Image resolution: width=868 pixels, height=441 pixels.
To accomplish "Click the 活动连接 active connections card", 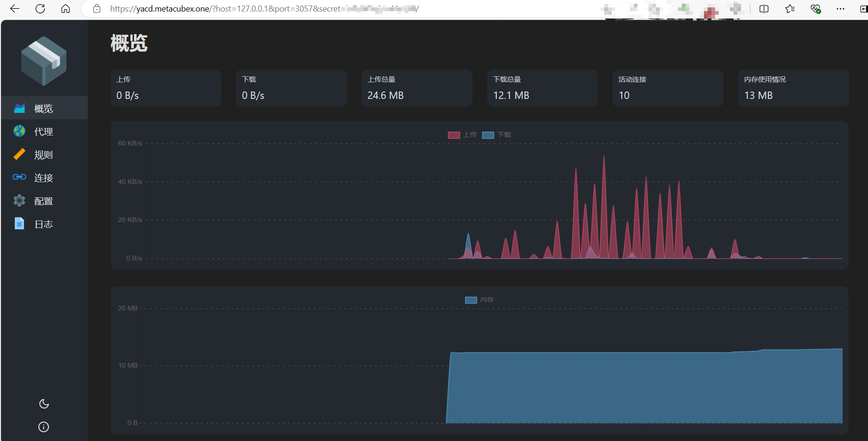I will [668, 88].
